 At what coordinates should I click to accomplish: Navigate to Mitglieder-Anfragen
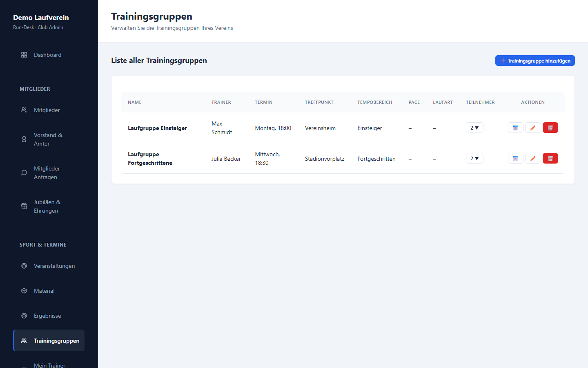coord(49,173)
